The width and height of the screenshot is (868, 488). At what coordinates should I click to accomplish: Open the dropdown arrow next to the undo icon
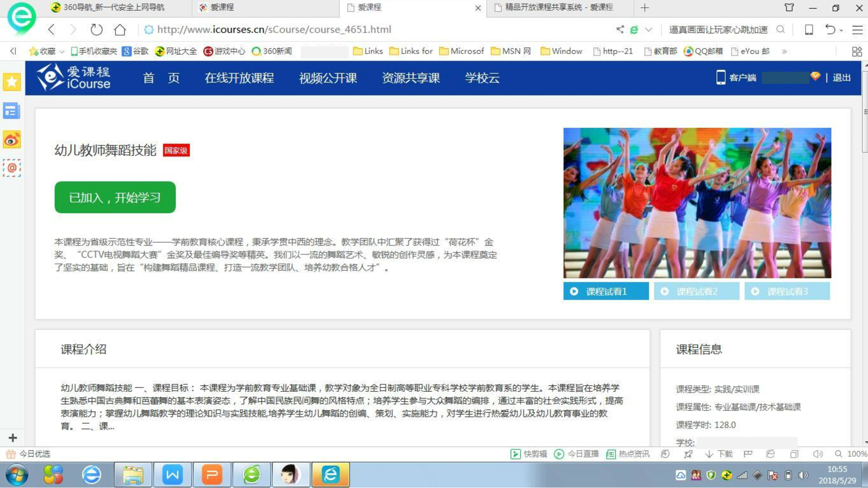pyautogui.click(x=841, y=31)
